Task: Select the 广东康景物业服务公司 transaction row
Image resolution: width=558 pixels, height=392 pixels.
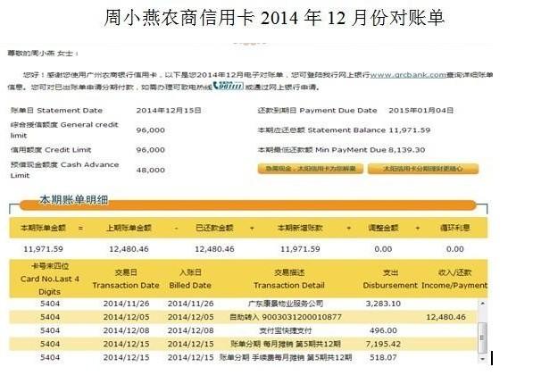Action: [289, 304]
